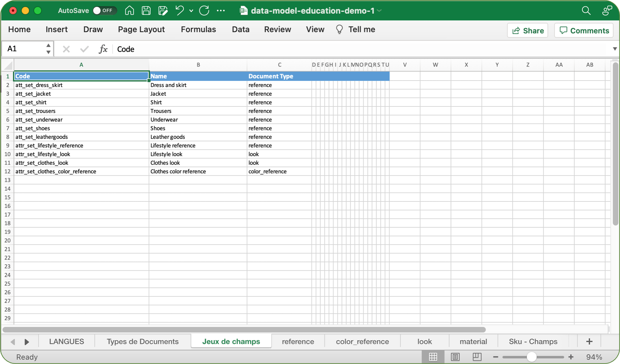Open the Formulas ribbon tab
The height and width of the screenshot is (364, 620).
coord(198,30)
